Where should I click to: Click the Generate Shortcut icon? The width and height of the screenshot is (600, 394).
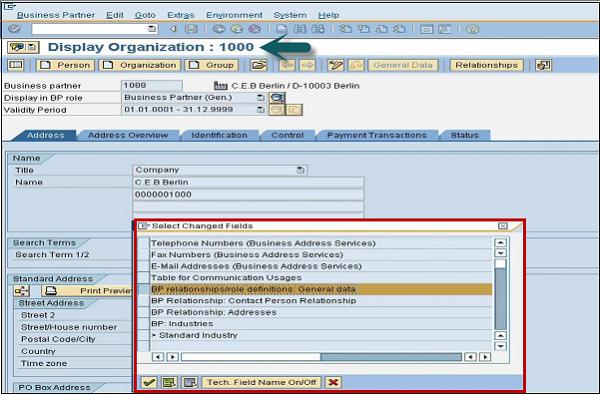click(x=445, y=29)
